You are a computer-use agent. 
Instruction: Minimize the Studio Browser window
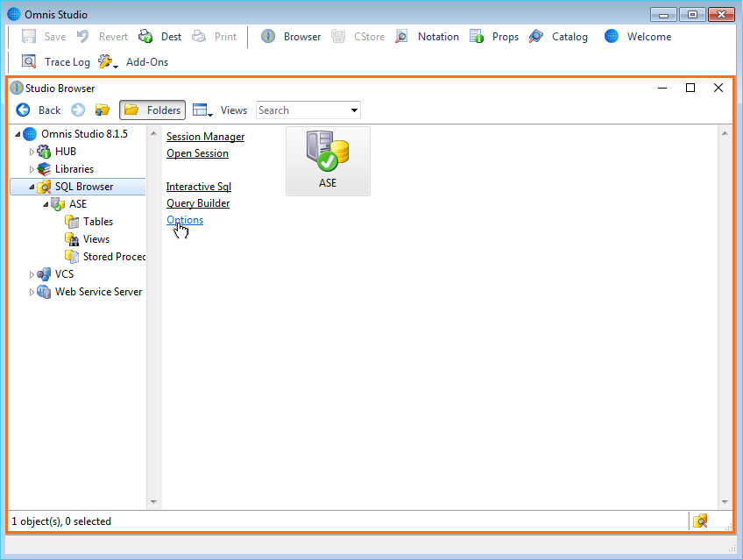point(662,88)
